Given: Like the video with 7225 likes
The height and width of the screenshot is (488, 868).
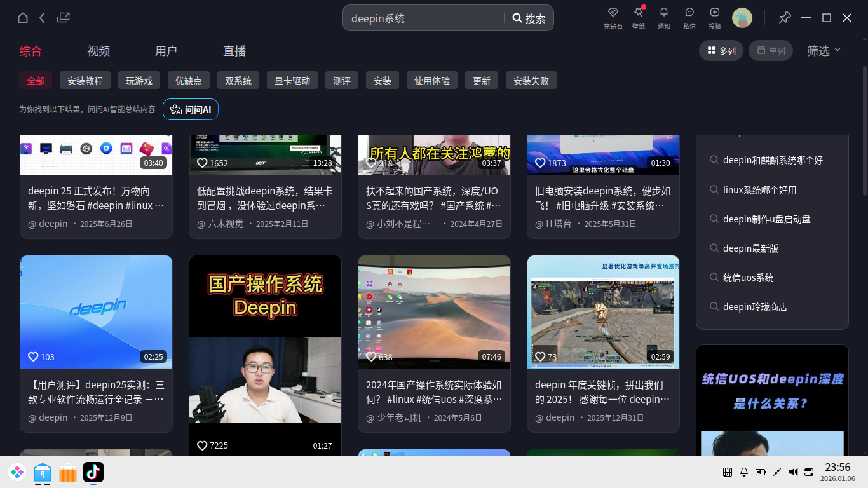Looking at the screenshot, I should pos(202,445).
